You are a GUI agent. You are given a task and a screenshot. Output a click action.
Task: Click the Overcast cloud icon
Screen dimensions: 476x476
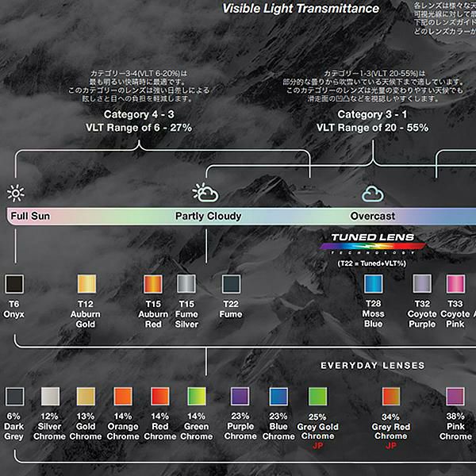pyautogui.click(x=373, y=193)
